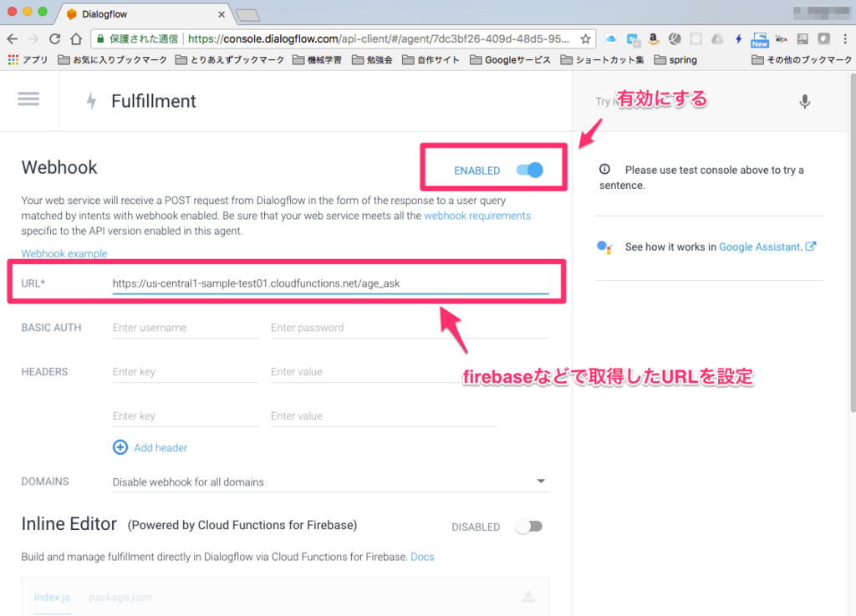
Task: Click the secure lock icon in address bar
Action: [x=100, y=38]
